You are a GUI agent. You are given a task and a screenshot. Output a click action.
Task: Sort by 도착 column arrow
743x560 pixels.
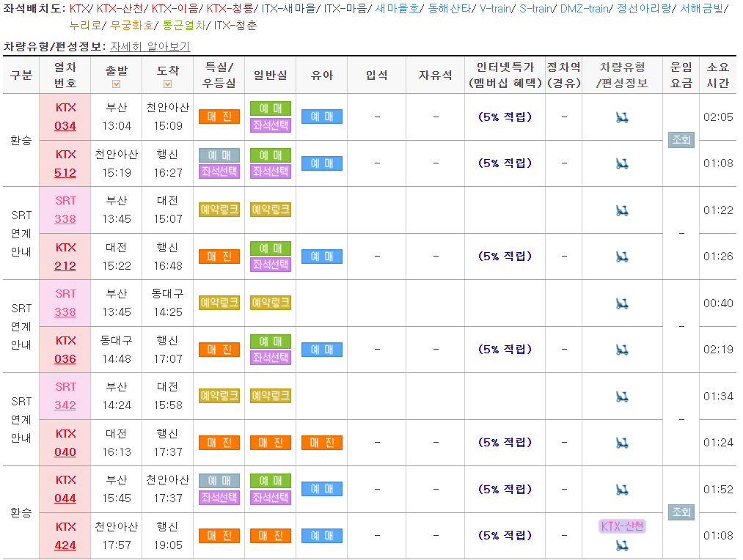(x=167, y=84)
